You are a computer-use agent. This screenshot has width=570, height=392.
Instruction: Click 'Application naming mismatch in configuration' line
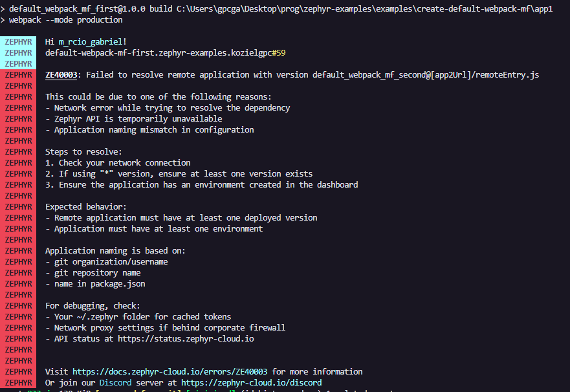click(153, 130)
